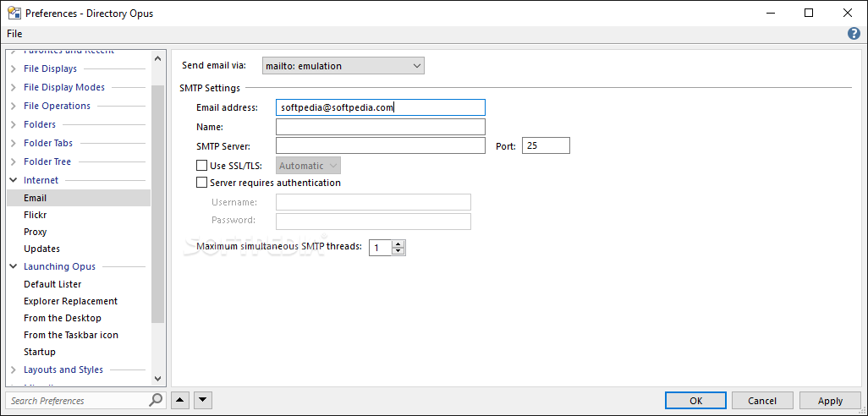Click the File Display Modes heading text
The image size is (868, 416).
64,87
